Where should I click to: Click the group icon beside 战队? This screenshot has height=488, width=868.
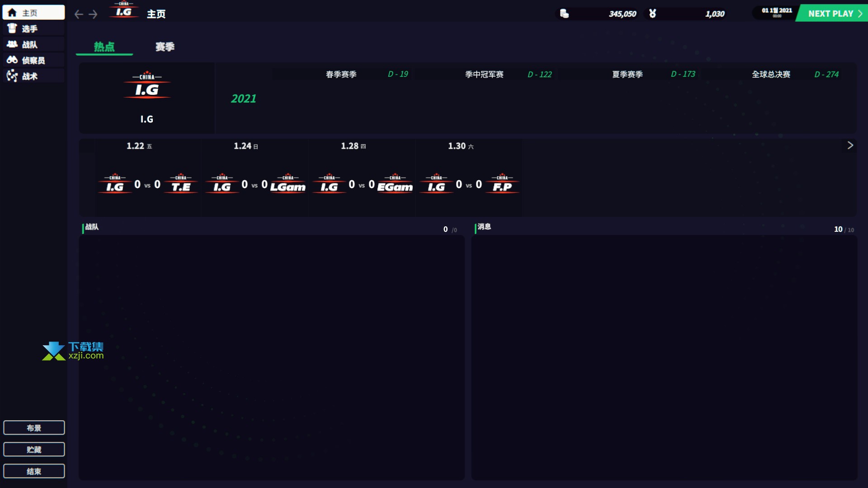[x=12, y=44]
